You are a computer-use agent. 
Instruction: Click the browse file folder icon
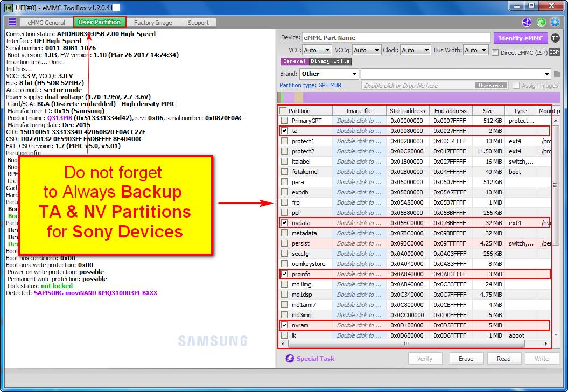click(557, 74)
